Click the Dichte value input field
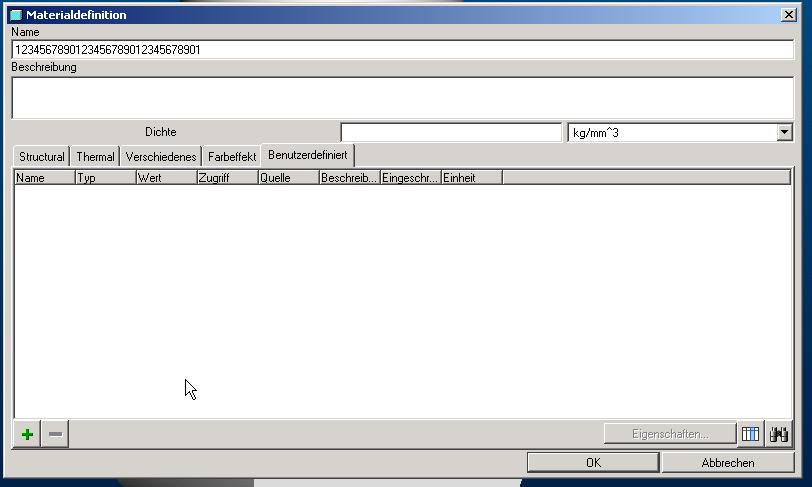This screenshot has width=812, height=487. pos(451,133)
